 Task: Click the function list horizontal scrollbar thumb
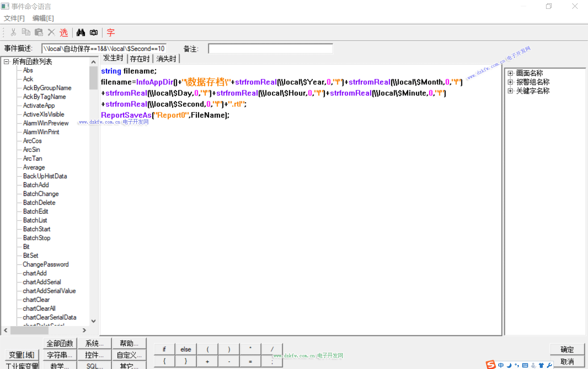click(x=29, y=330)
